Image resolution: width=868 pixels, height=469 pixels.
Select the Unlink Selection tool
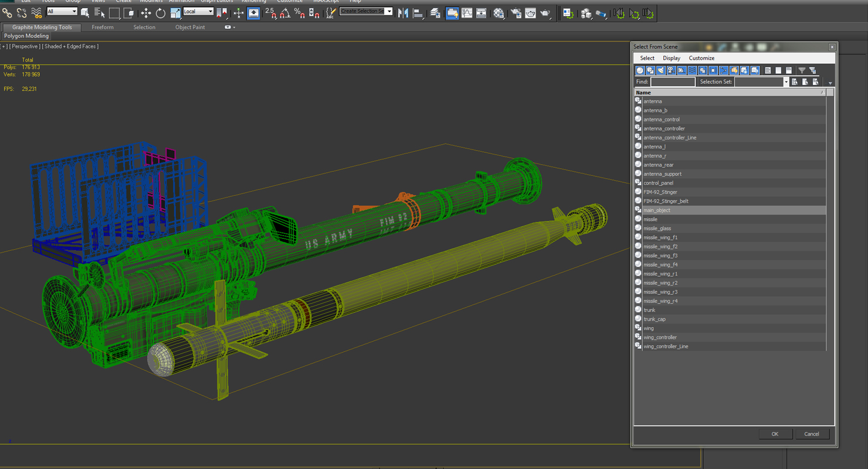coord(22,12)
